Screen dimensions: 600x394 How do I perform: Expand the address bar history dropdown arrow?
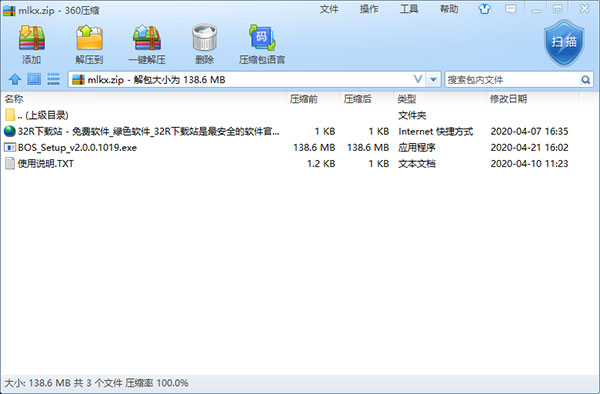pyautogui.click(x=433, y=80)
